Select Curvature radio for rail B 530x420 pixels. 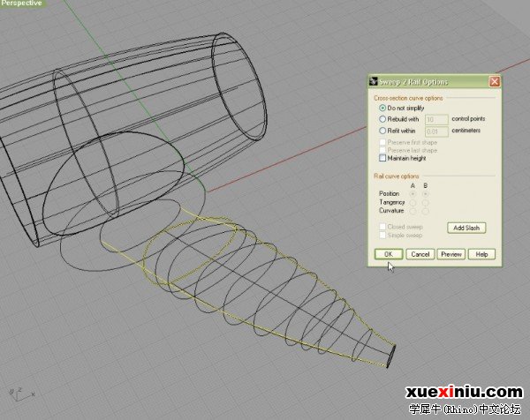click(x=425, y=211)
